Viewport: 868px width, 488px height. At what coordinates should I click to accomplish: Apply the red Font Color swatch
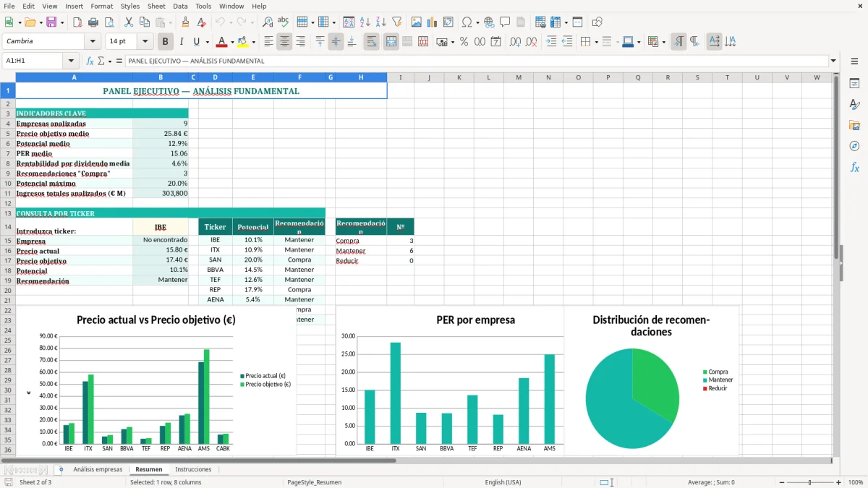coord(222,42)
